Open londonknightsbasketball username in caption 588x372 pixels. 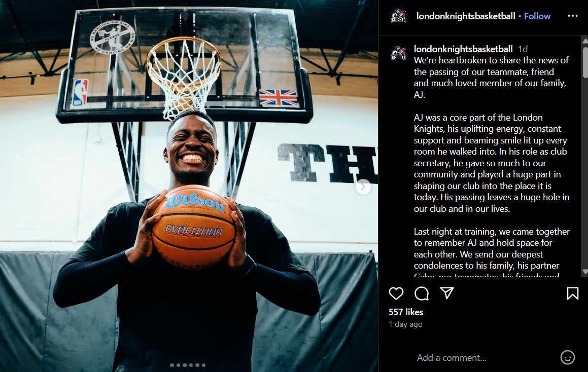click(463, 49)
